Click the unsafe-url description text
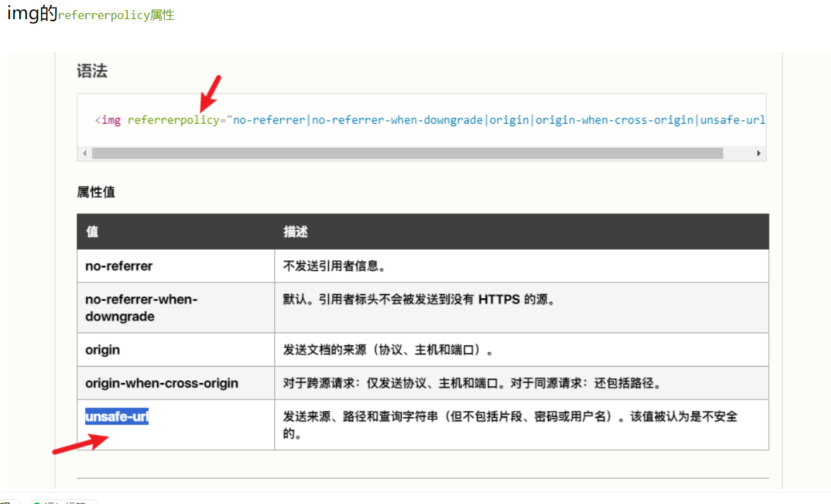Image resolution: width=831 pixels, height=504 pixels. (510, 424)
